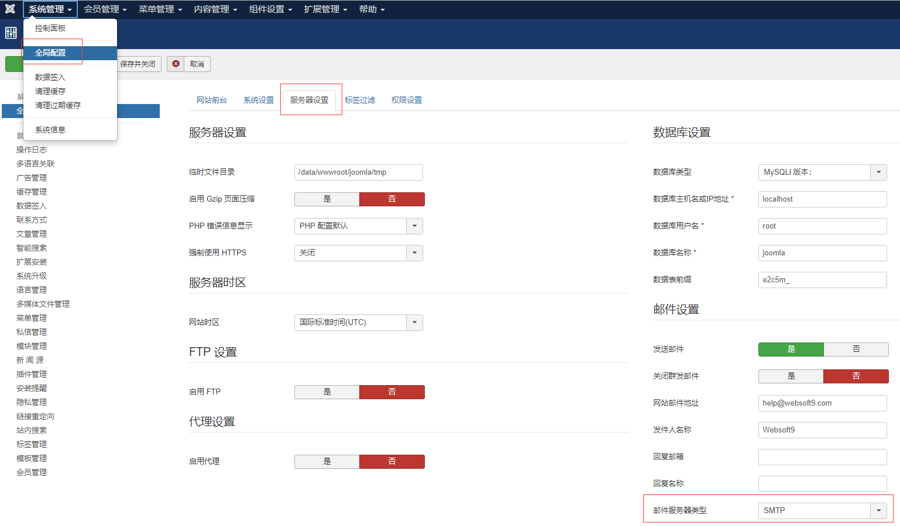Open 插件管理 in the sidebar
This screenshot has height=526, width=900.
click(31, 374)
